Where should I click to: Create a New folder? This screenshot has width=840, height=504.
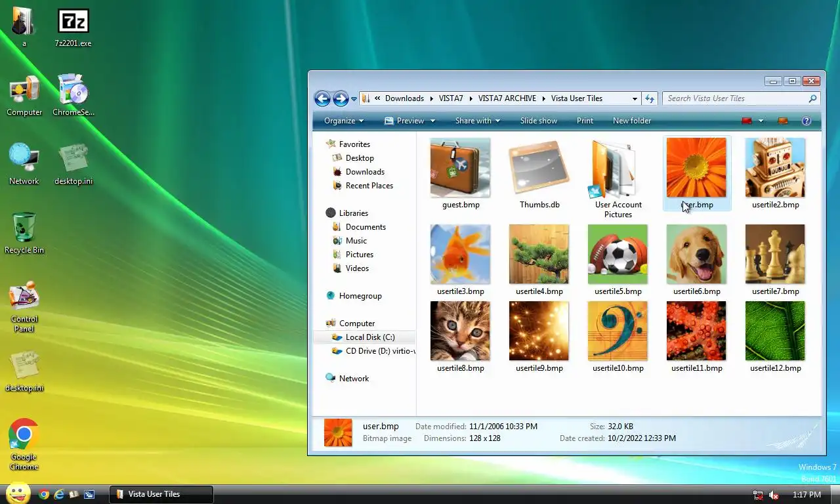tap(632, 121)
